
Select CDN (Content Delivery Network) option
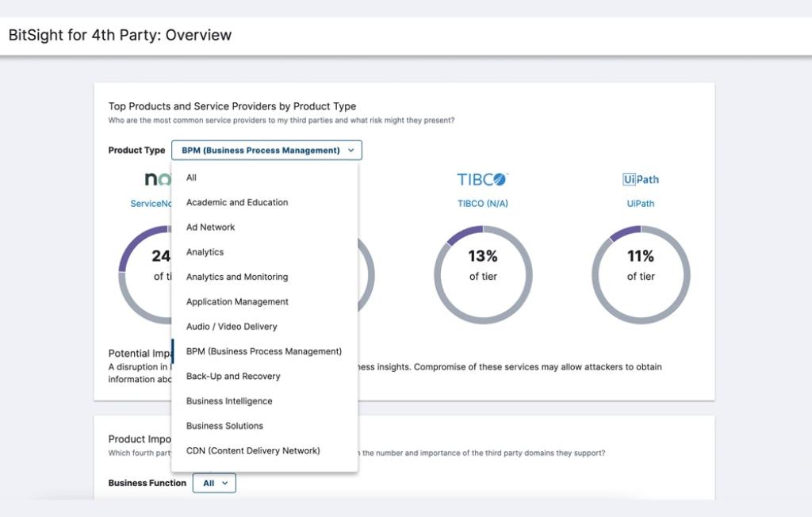[x=253, y=450]
